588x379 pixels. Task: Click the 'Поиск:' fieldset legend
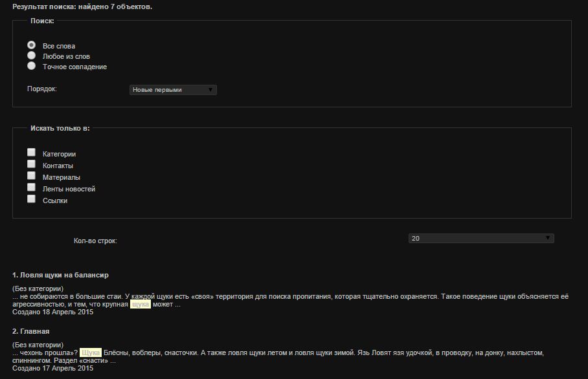click(42, 21)
